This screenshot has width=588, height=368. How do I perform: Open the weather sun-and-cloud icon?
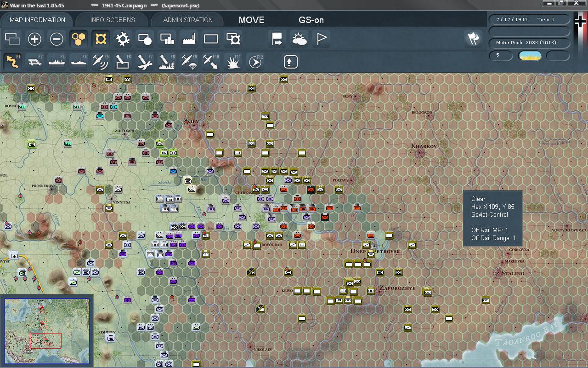click(300, 39)
